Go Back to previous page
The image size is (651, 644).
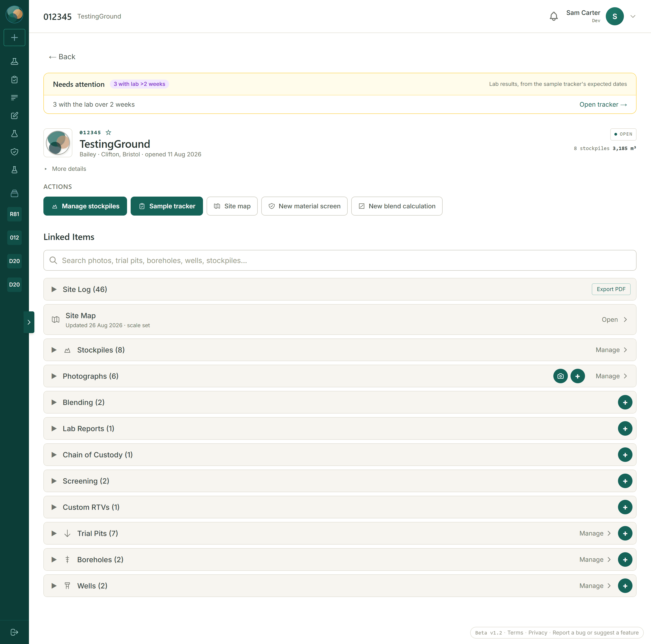[x=62, y=56]
